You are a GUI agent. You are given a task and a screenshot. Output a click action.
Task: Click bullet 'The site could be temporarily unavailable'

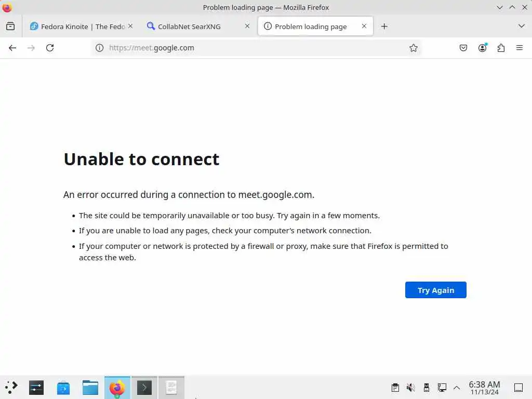tap(229, 216)
